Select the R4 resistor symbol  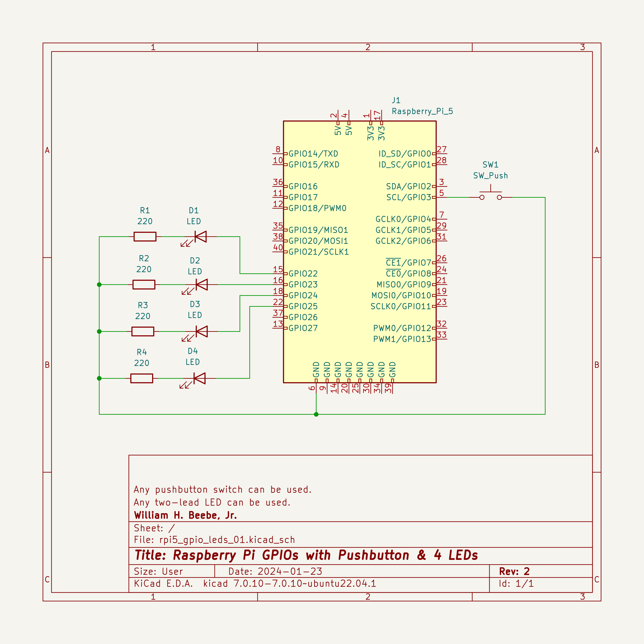click(142, 378)
